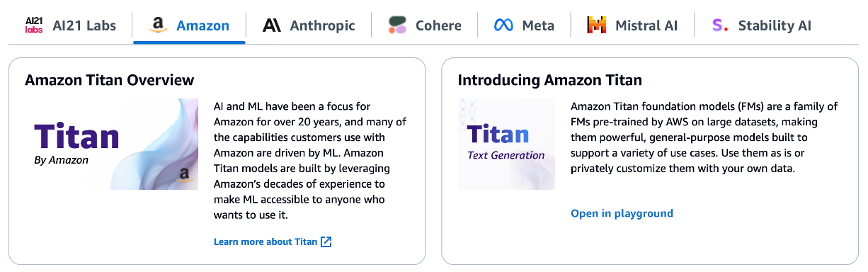
Task: Switch to the AI21 Labs tab
Action: [x=69, y=25]
